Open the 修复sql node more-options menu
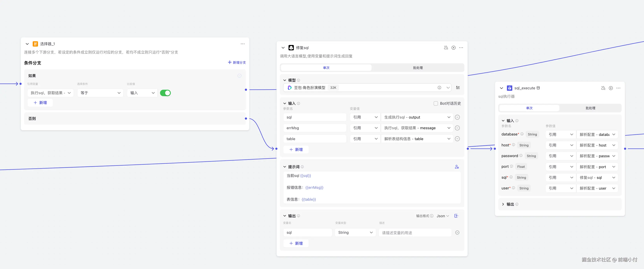This screenshot has height=269, width=644. point(461,48)
